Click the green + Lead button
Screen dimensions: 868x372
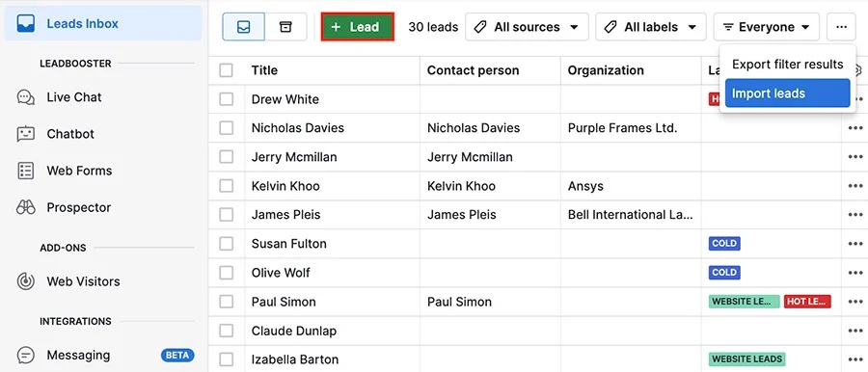pos(358,27)
